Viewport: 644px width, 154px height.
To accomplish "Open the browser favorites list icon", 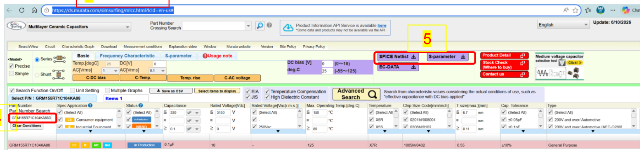I will click(x=588, y=10).
